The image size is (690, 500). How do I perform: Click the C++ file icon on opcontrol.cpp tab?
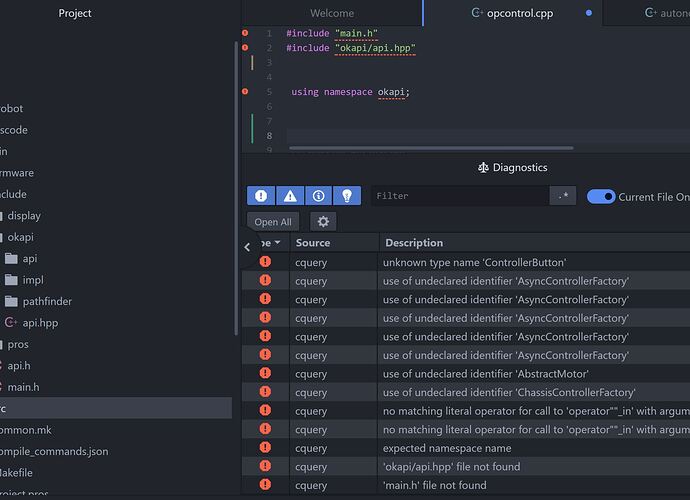coord(477,13)
